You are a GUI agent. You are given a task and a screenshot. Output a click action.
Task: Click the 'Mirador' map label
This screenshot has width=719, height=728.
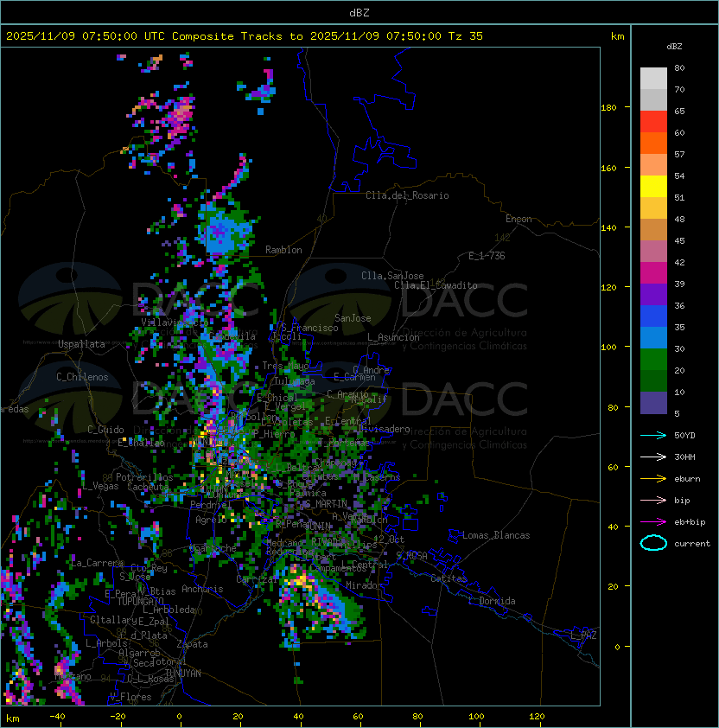[x=365, y=585]
